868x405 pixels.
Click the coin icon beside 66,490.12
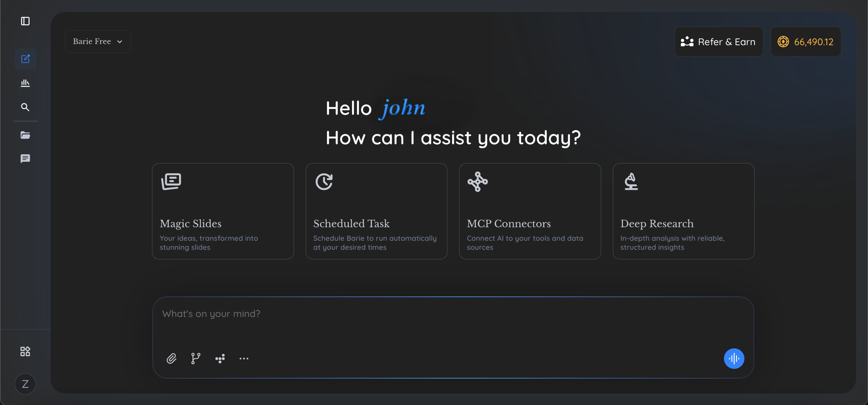click(x=783, y=42)
